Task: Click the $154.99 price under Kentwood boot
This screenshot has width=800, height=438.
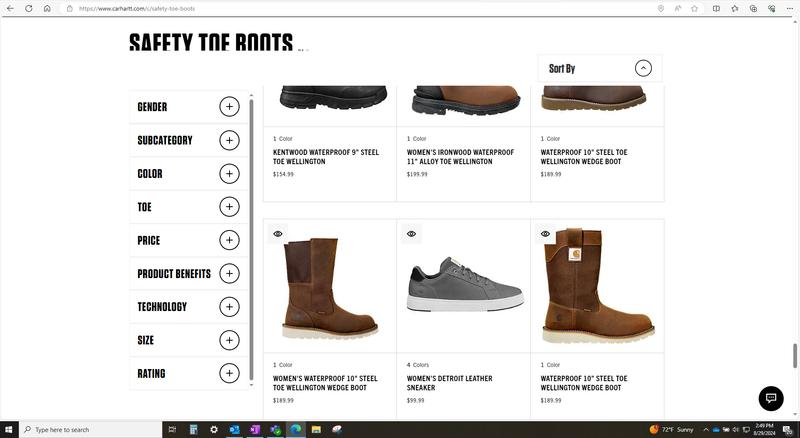Action: 283,174
